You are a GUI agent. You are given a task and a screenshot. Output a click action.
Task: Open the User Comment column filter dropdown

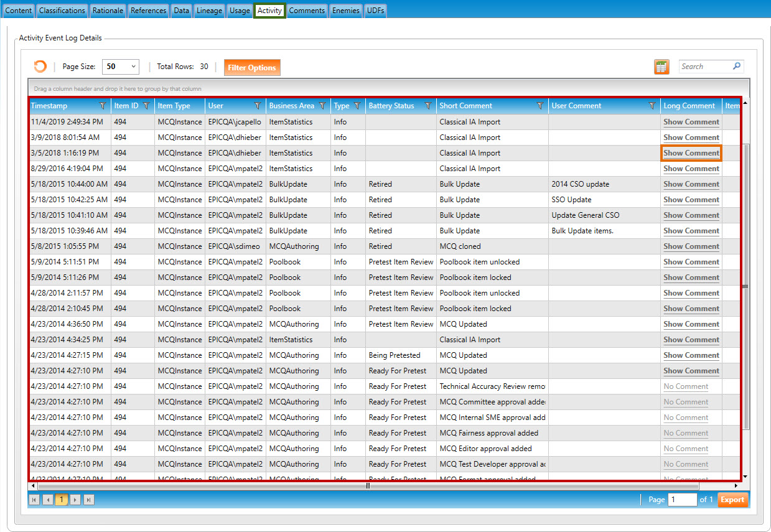652,106
